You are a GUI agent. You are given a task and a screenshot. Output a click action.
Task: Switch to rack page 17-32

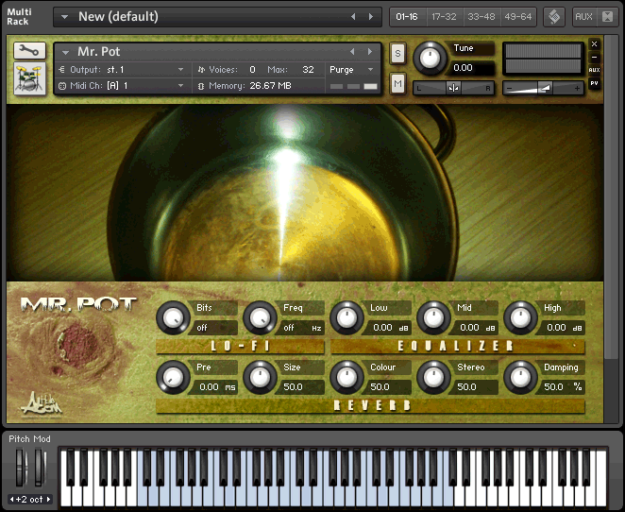coord(444,17)
